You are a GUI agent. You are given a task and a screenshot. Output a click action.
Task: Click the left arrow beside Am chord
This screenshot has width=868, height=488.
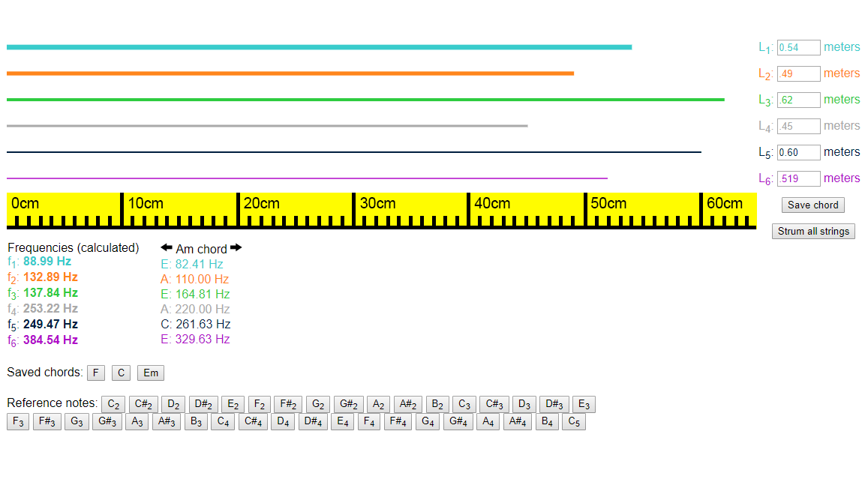tap(167, 248)
